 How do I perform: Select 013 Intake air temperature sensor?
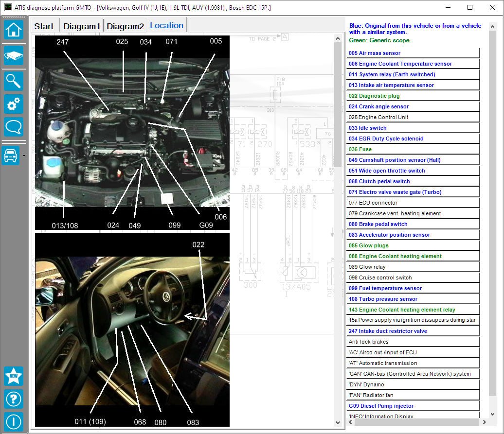click(413, 85)
